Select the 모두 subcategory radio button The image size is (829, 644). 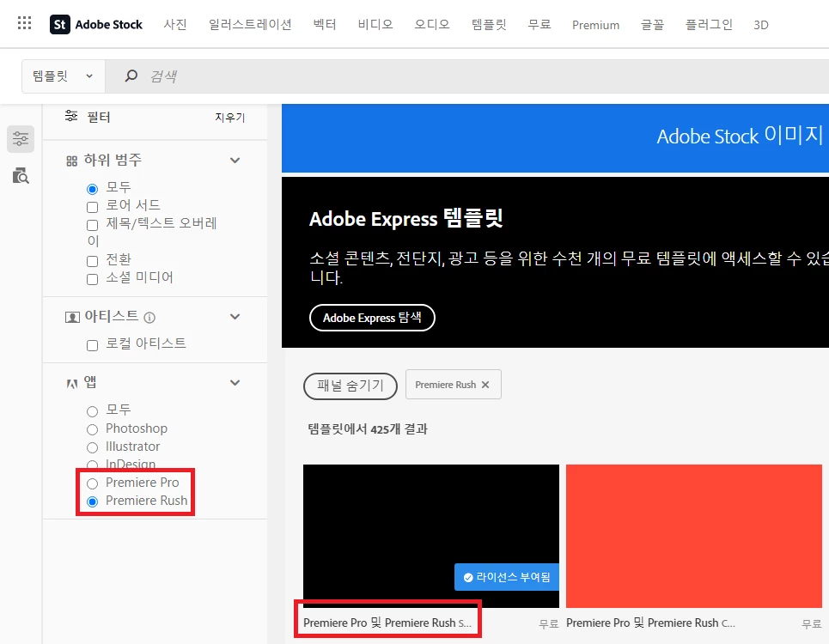pos(93,189)
